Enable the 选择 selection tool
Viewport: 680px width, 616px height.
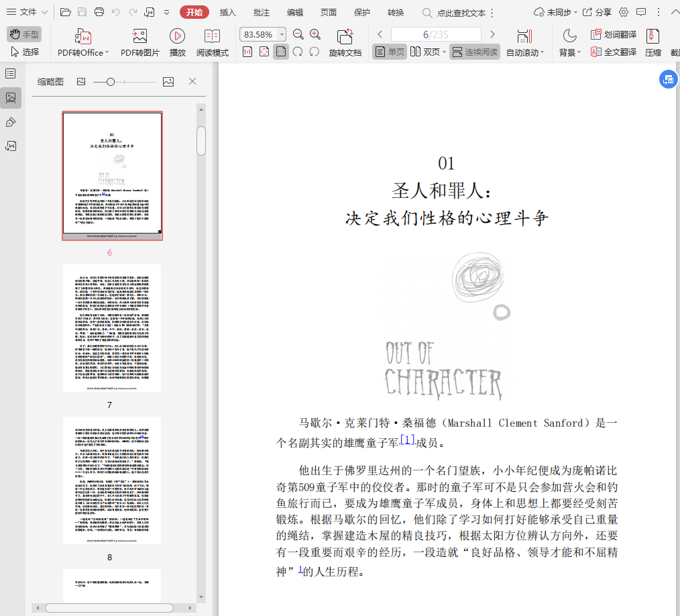point(24,52)
